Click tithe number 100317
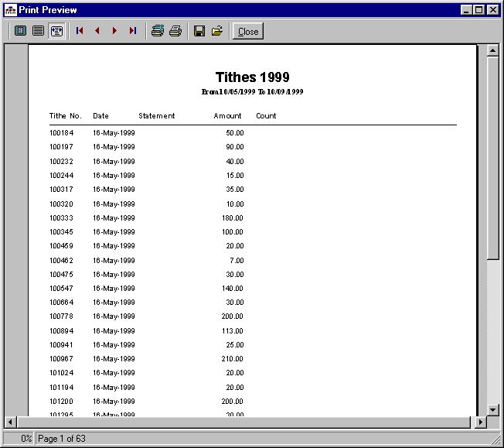The width and height of the screenshot is (504, 448). 61,190
